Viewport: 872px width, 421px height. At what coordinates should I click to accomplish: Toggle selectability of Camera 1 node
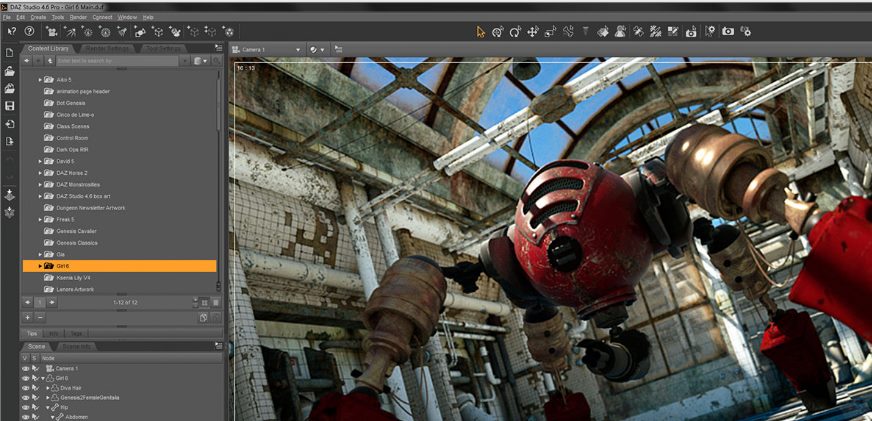coord(35,368)
